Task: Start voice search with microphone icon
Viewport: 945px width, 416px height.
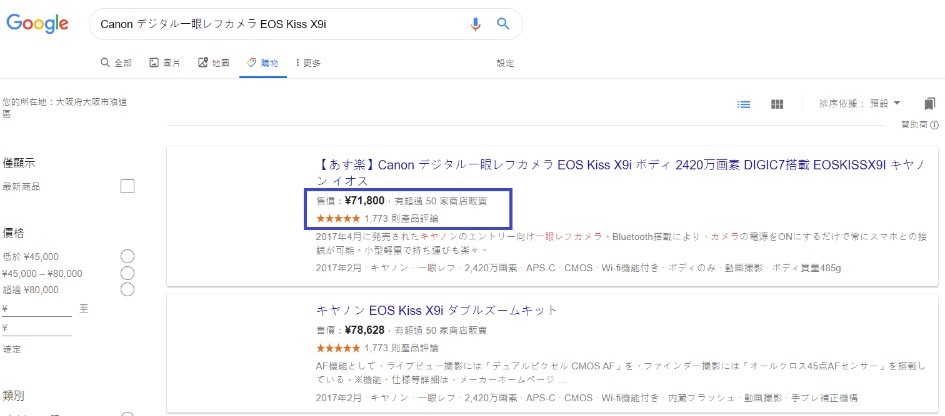Action: pyautogui.click(x=476, y=24)
